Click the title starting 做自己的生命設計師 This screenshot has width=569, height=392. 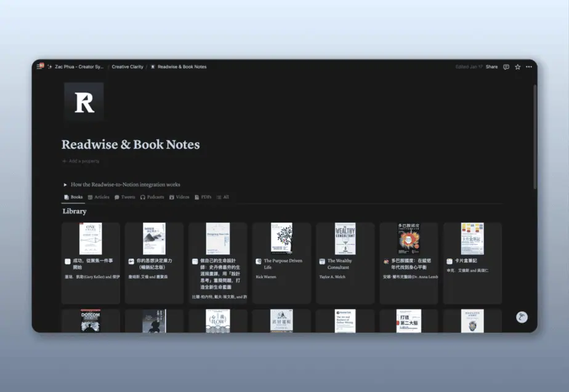[220, 274]
